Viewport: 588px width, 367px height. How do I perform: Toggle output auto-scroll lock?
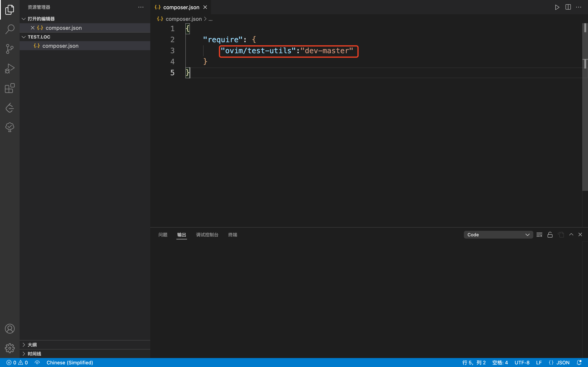(550, 235)
